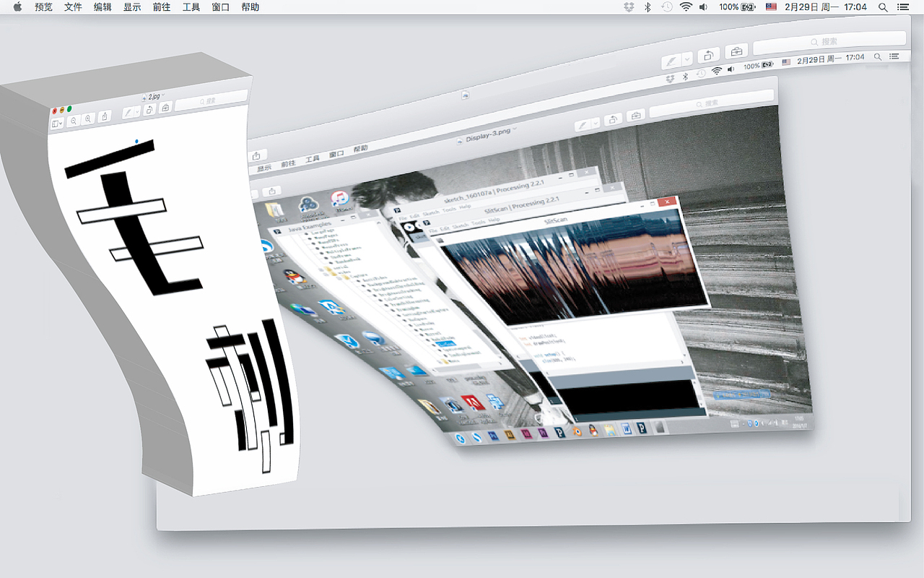This screenshot has width=924, height=578.
Task: Open Time Machine status in top menu bar
Action: pos(667,7)
